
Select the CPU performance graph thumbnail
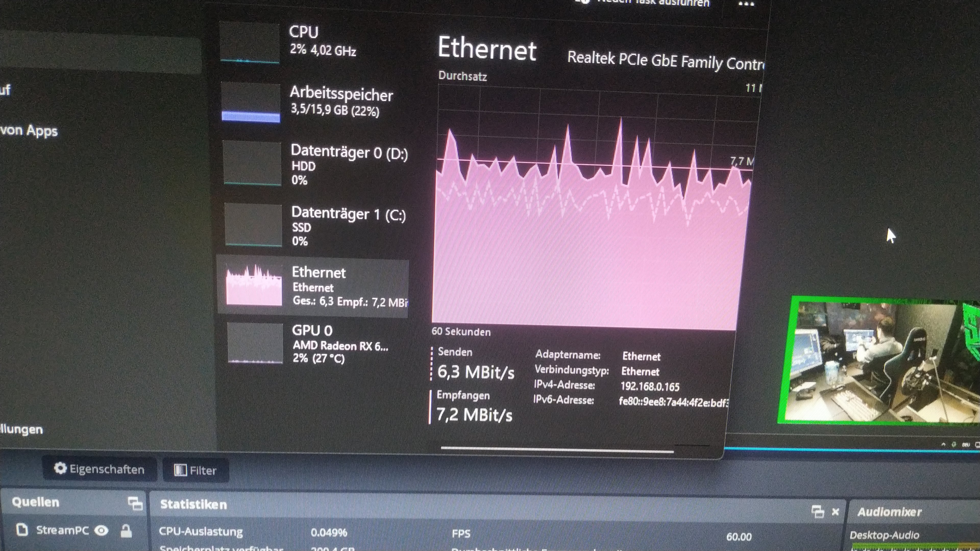coord(250,43)
